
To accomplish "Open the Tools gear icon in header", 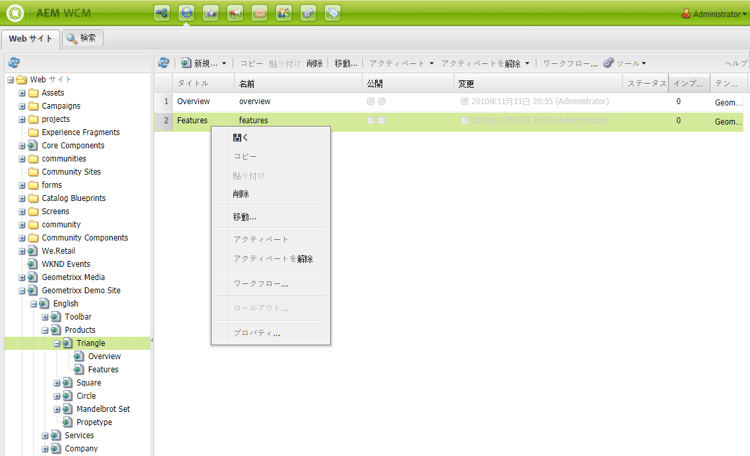I will [x=309, y=13].
